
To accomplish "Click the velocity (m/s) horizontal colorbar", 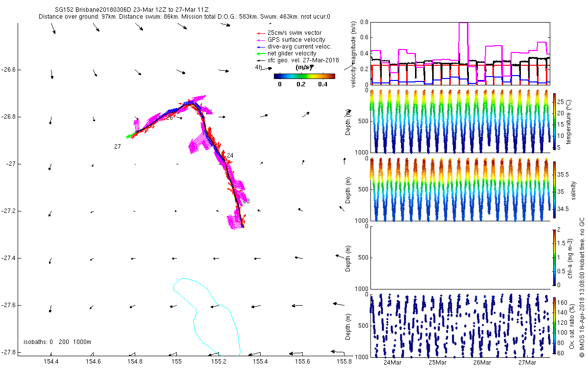I will pos(304,76).
